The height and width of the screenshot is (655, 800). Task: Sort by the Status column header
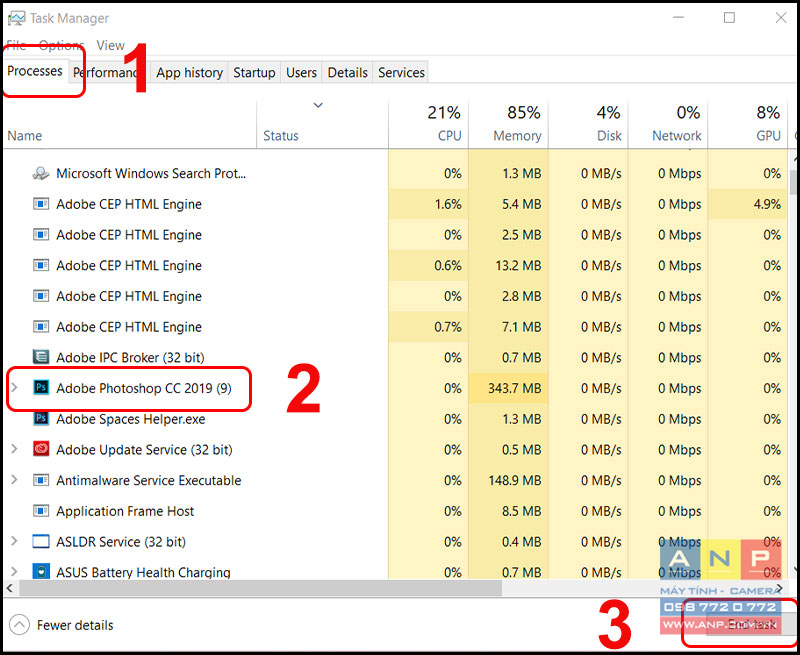pos(322,124)
